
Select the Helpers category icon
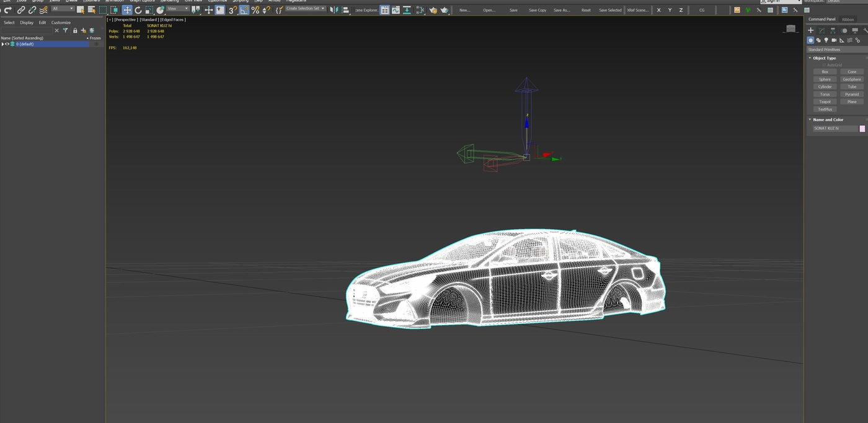tap(842, 40)
